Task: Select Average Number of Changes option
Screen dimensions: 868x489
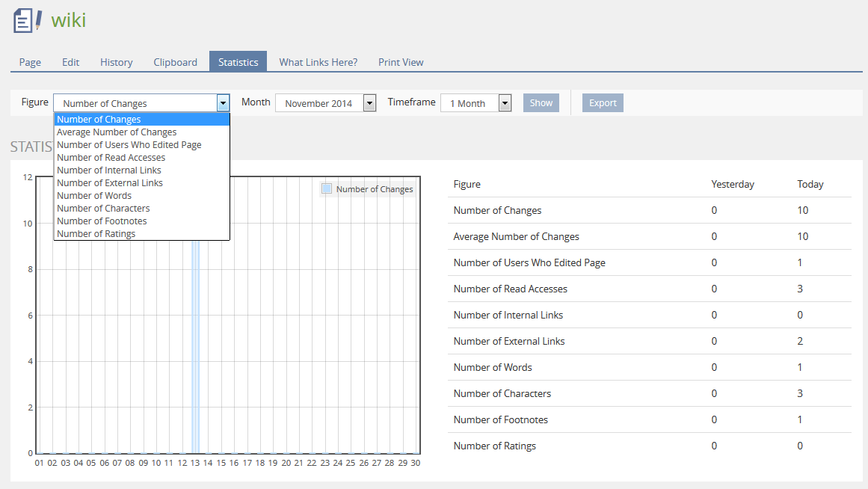Action: point(117,132)
